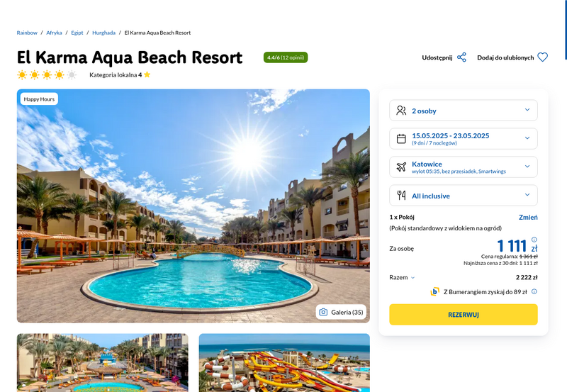Click the persons icon in 2 osoby field
The width and height of the screenshot is (567, 392).
(401, 111)
